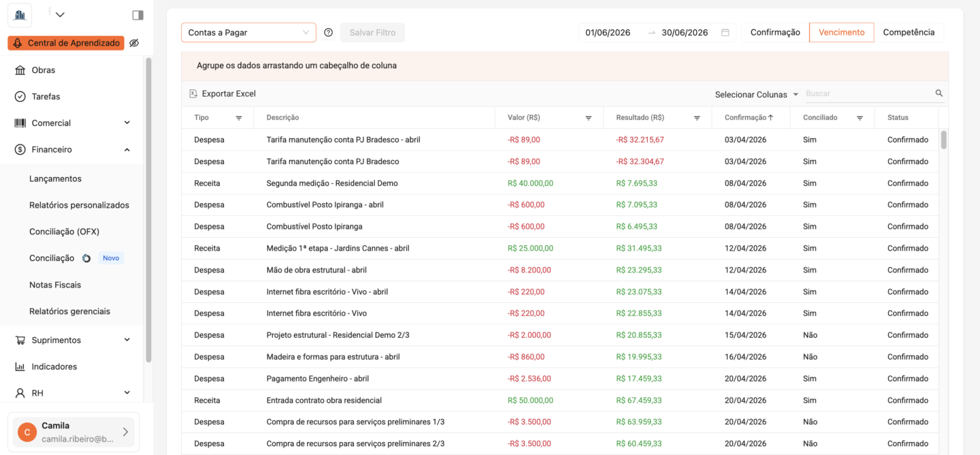Screen dimensions: 980x455
Task: Open Notas Fiscais page
Action: 55,285
